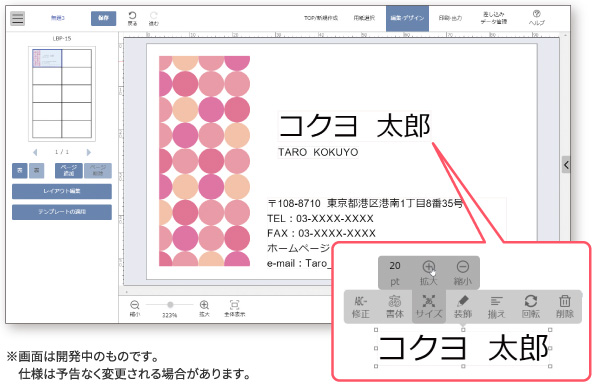Open the hamburger menu
Screen dimensions: 596x386
(x=17, y=18)
